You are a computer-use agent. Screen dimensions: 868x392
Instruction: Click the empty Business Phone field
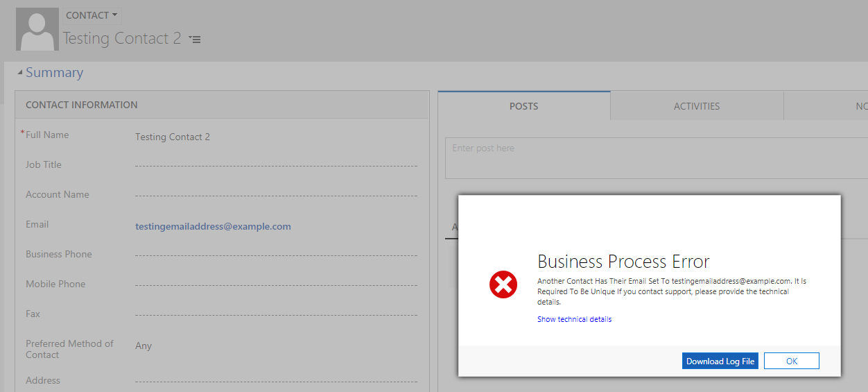click(276, 255)
